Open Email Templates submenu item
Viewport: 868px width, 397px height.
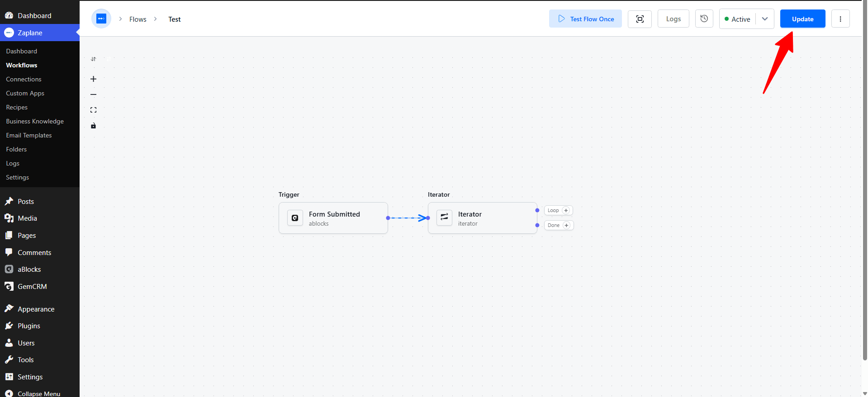tap(40, 135)
